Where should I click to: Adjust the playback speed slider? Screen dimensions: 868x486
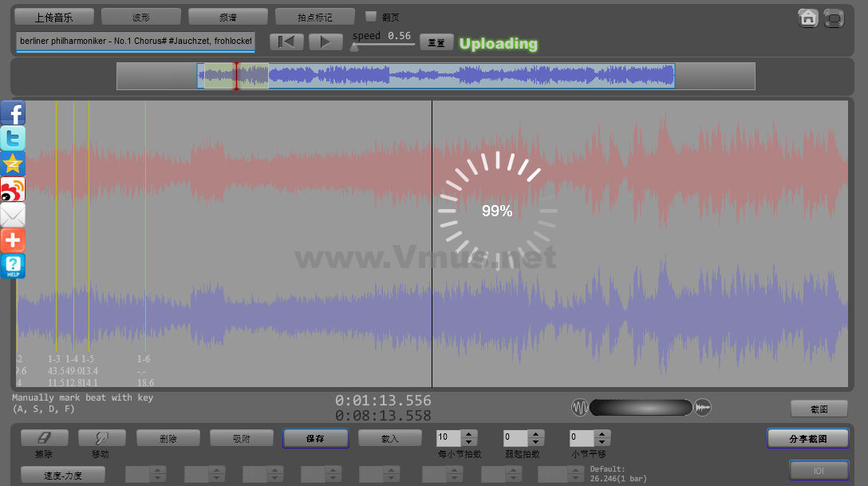point(355,47)
